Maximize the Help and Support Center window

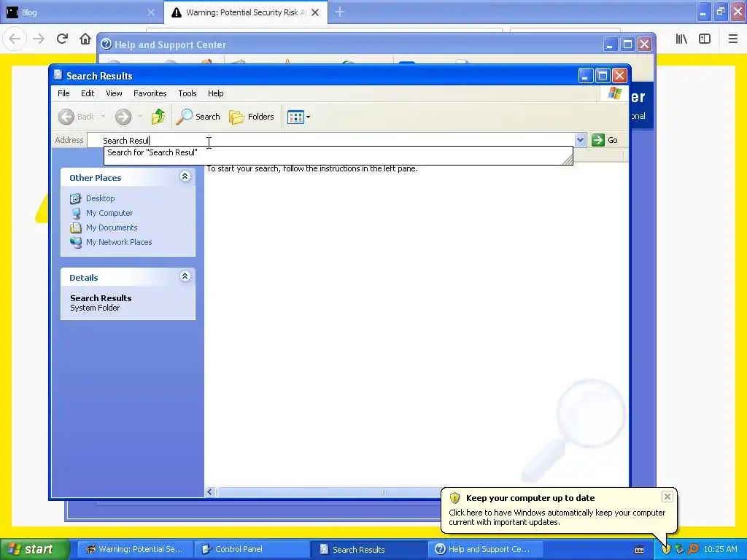coord(627,44)
